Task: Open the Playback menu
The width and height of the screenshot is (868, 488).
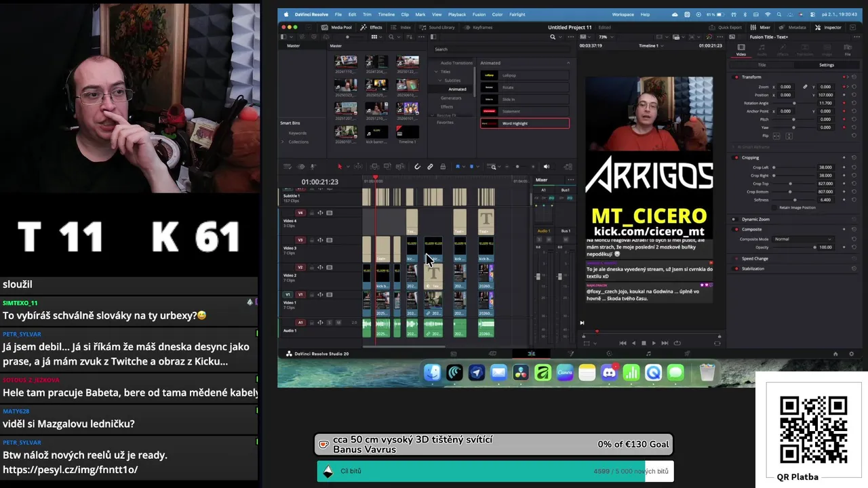Action: point(457,14)
